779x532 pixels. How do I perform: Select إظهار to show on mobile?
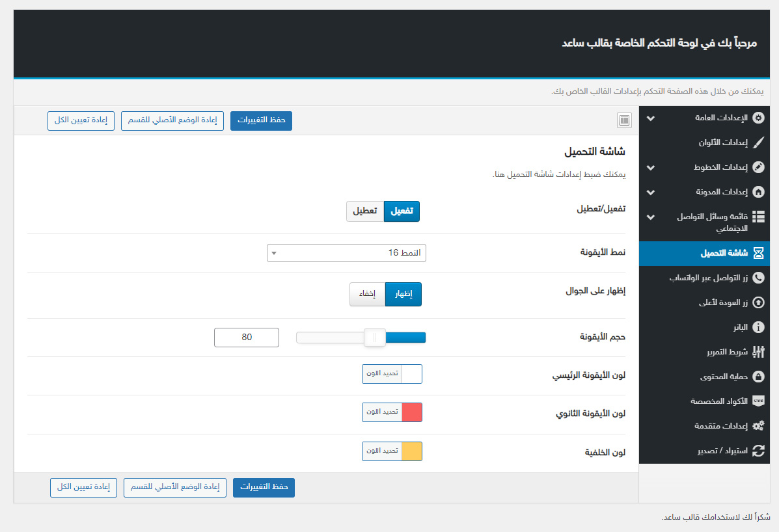pos(403,294)
